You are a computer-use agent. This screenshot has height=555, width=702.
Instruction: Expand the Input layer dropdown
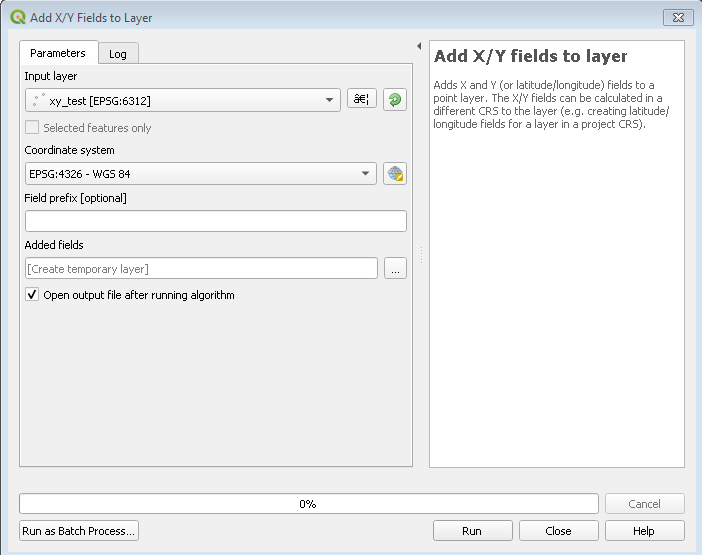coord(331,100)
